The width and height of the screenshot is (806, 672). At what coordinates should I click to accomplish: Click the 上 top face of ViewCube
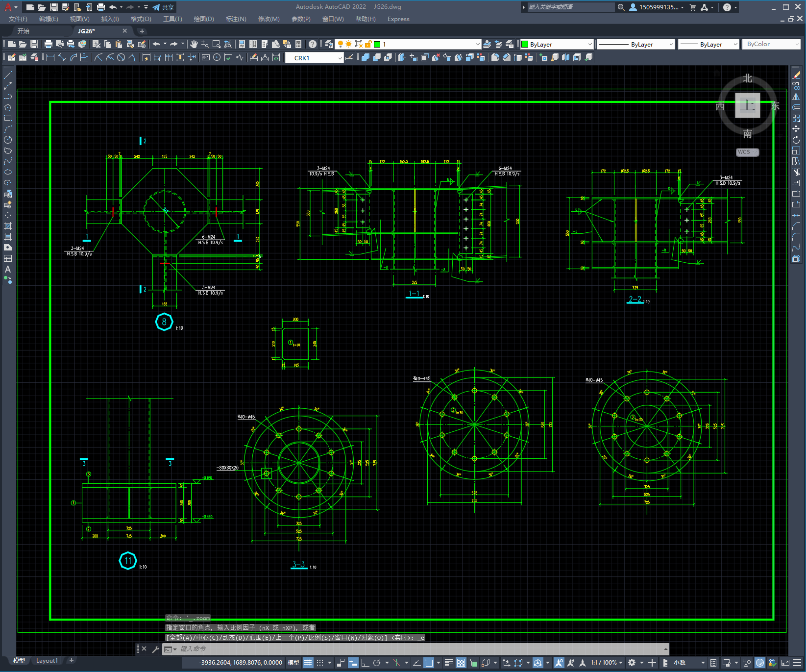pyautogui.click(x=747, y=105)
